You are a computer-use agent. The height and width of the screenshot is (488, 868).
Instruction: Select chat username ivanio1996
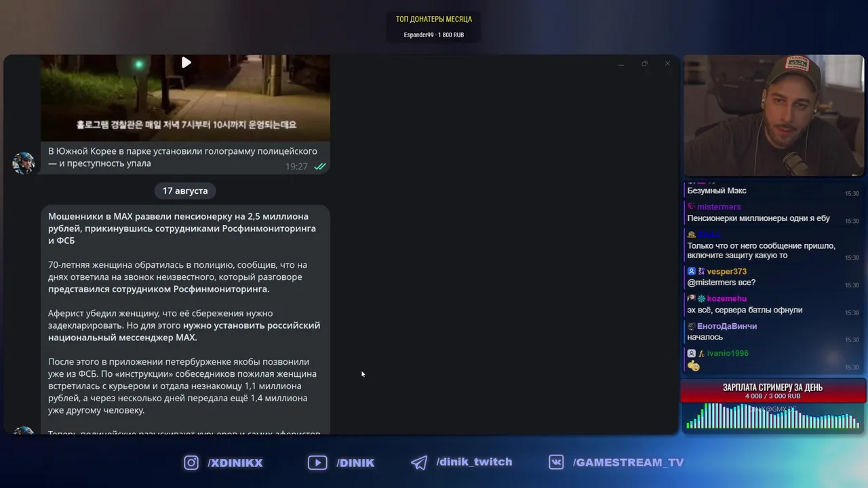click(728, 353)
